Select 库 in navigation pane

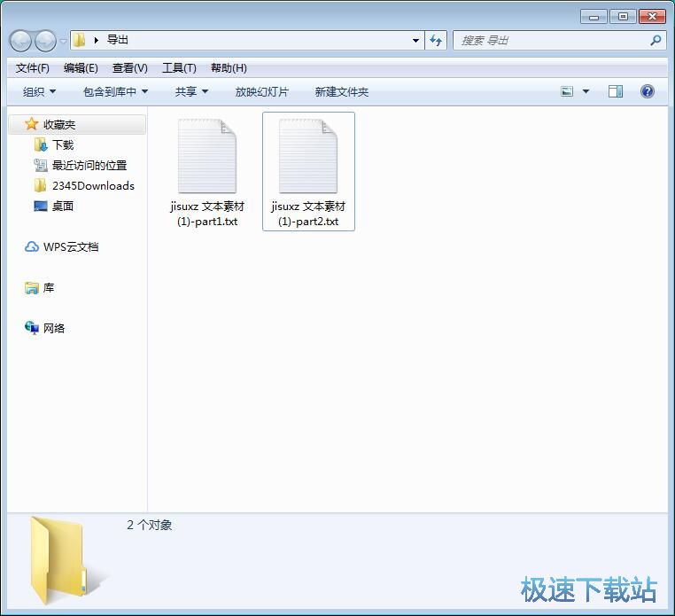49,287
